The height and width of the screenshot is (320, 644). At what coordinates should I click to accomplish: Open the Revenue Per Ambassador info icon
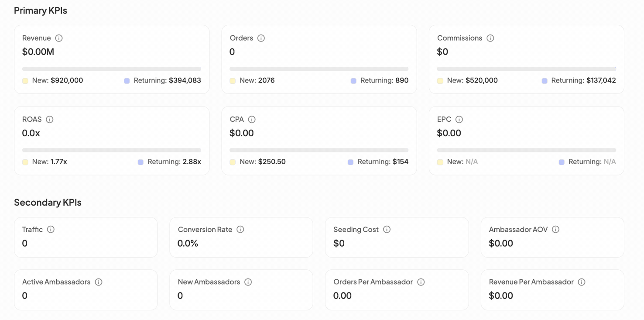pyautogui.click(x=581, y=282)
